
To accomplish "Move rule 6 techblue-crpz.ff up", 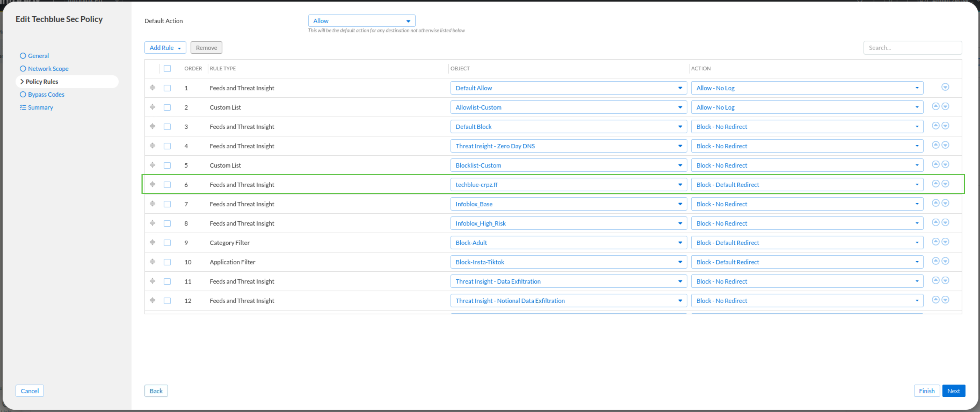I will pos(935,184).
